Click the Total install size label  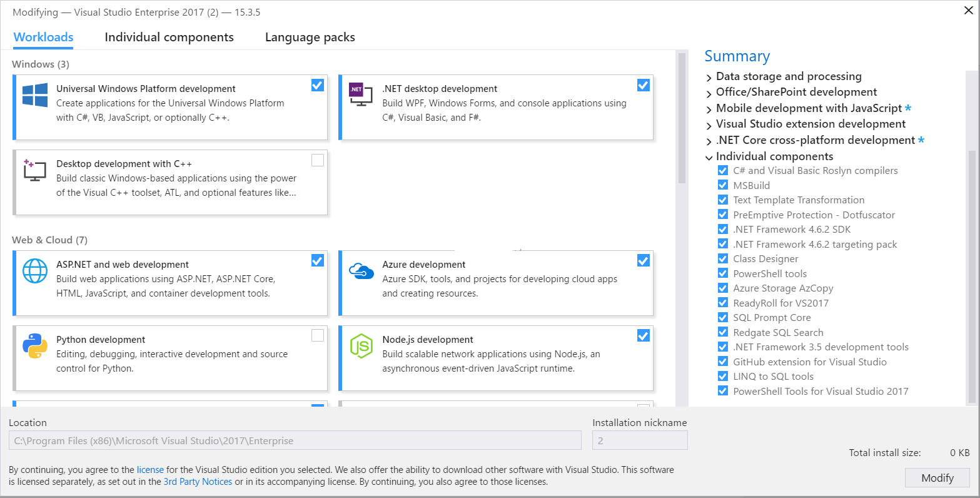pyautogui.click(x=884, y=452)
